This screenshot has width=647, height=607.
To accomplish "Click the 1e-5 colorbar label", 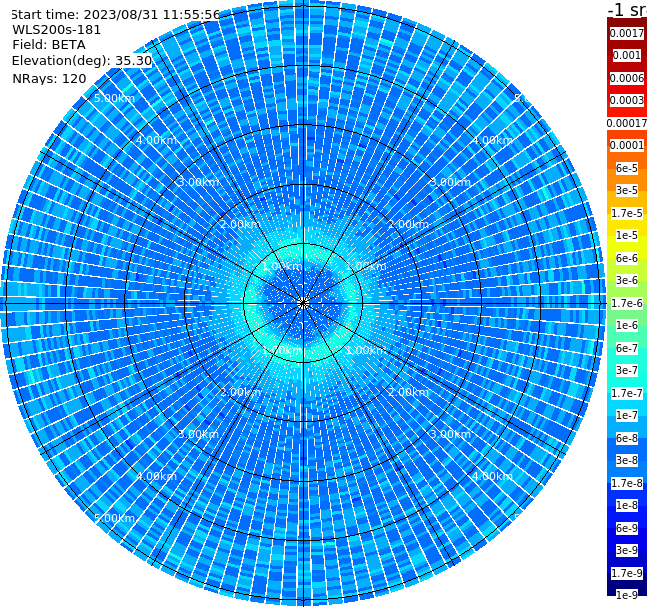I will click(627, 235).
